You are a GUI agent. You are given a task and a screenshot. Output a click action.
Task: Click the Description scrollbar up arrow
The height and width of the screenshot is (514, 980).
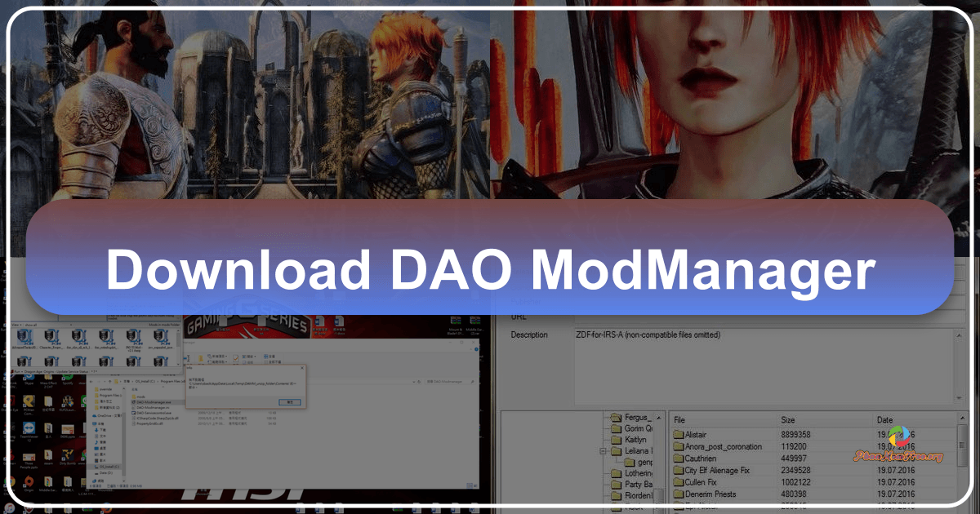pyautogui.click(x=959, y=336)
